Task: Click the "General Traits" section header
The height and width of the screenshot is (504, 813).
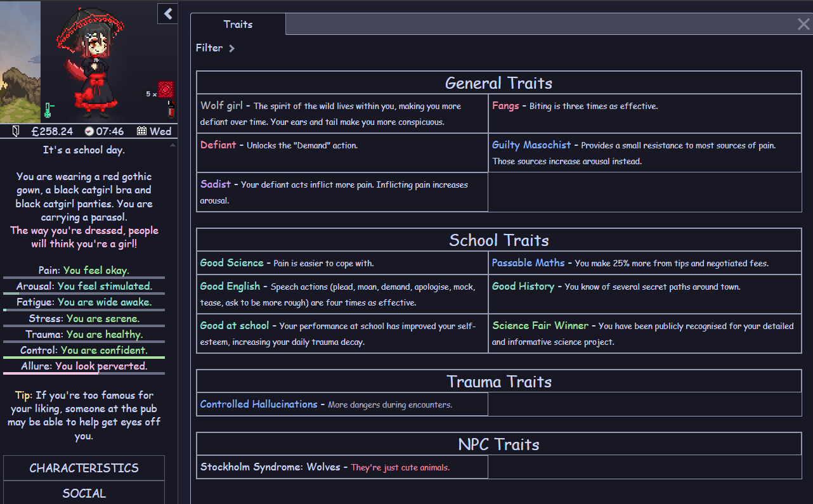Action: (499, 83)
